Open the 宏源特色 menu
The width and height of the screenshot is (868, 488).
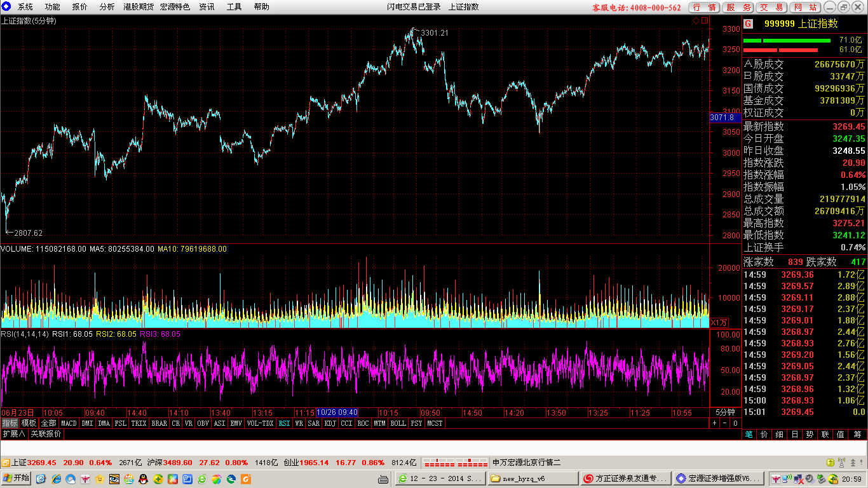click(175, 7)
